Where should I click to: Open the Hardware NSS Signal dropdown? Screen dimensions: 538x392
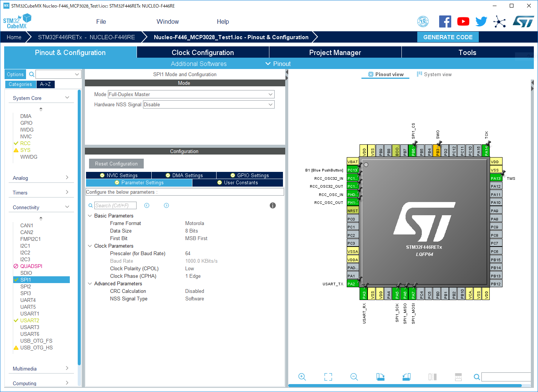(209, 104)
